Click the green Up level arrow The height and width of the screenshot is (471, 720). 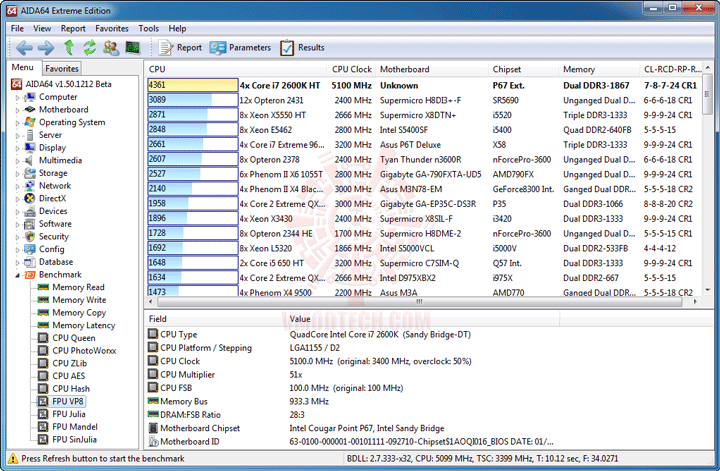69,48
